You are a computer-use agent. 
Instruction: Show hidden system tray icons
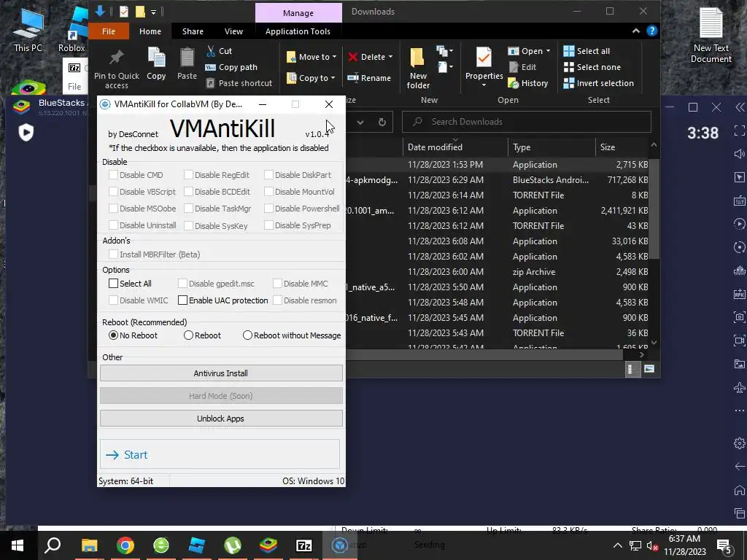point(617,545)
